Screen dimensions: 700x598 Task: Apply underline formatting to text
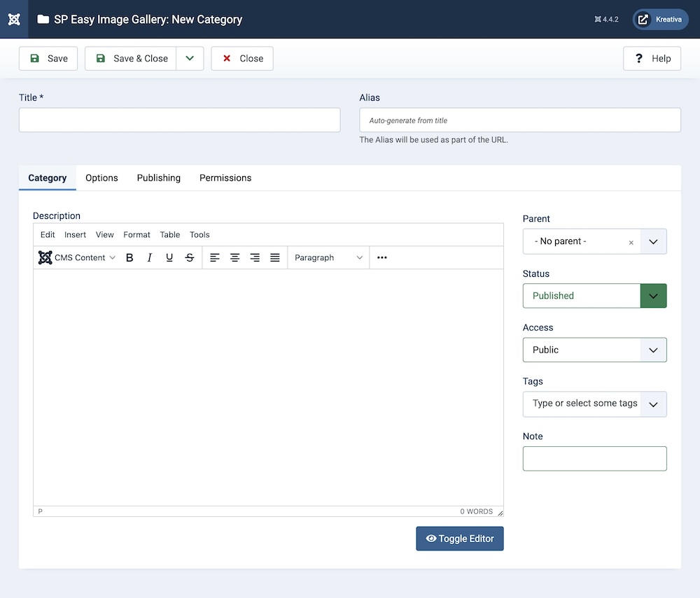coord(169,257)
